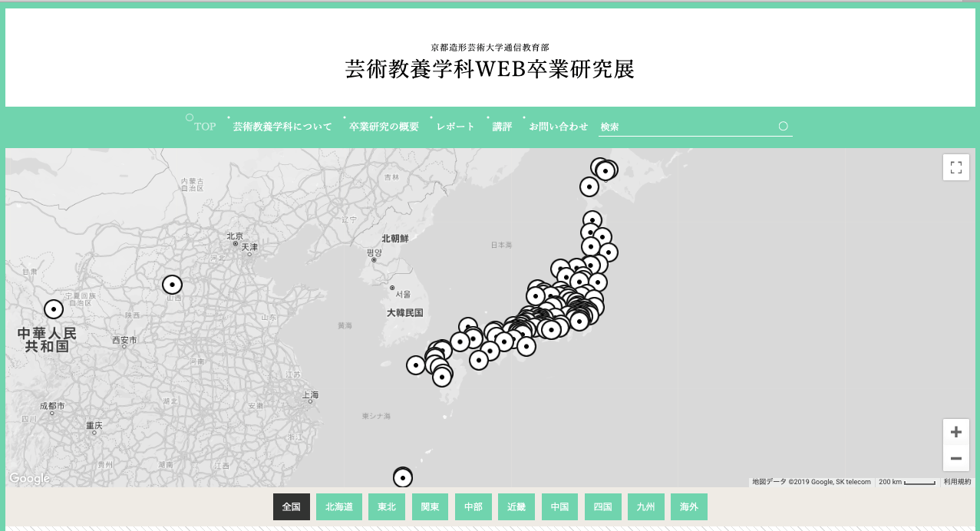
Task: Click the 芸術教養学科WEB卒業研究展 site title
Action: click(x=490, y=69)
